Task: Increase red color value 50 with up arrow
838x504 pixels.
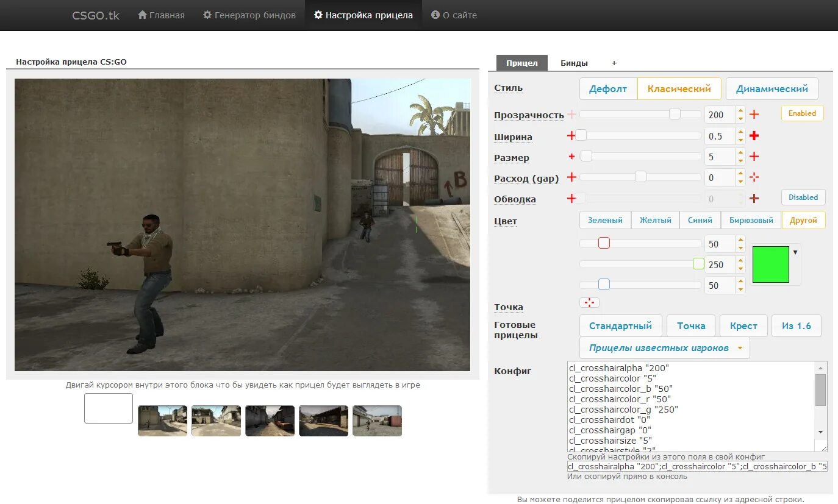Action: pos(740,240)
